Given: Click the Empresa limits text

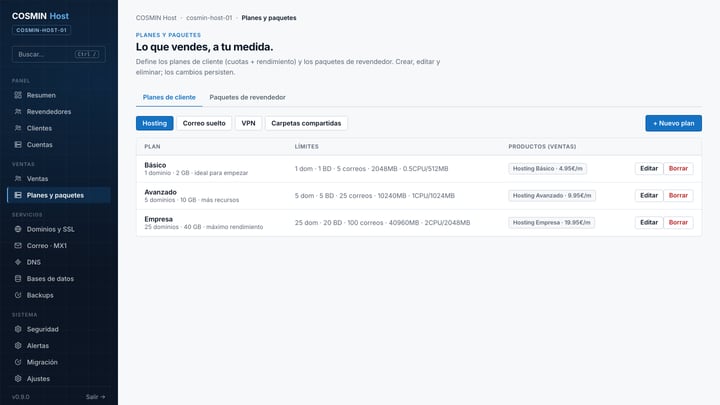Looking at the screenshot, I should tap(382, 222).
